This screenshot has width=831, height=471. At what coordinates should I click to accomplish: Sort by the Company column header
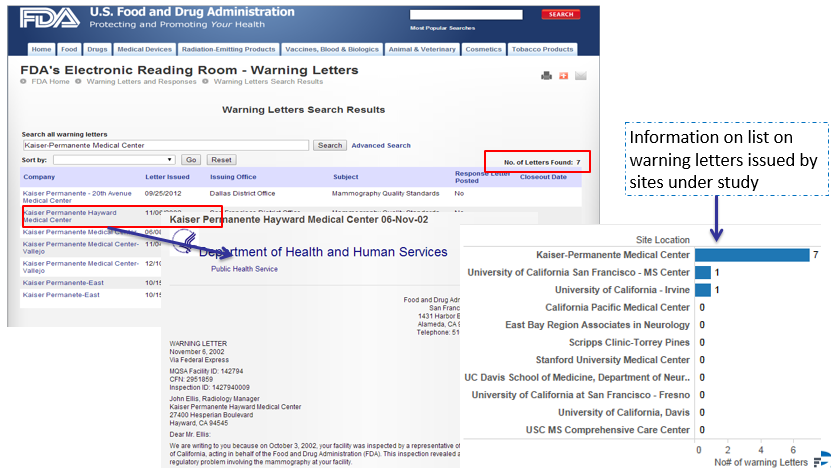pos(39,177)
